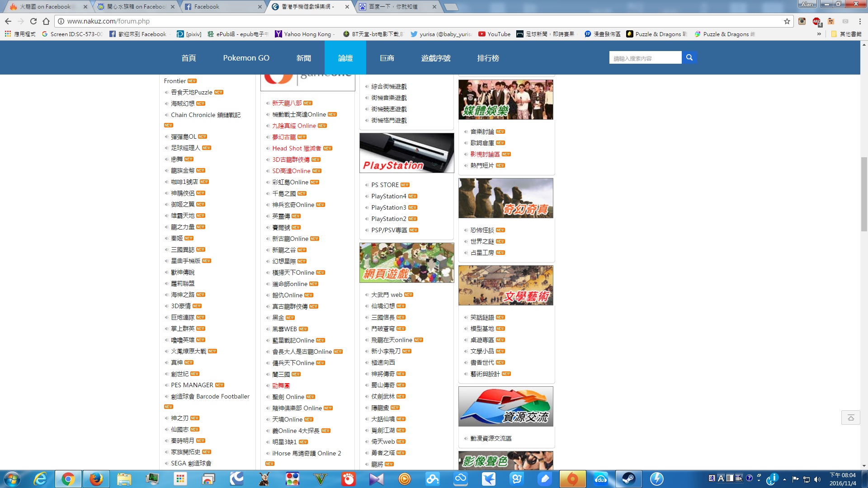Open the PS STORE forum link

click(385, 185)
